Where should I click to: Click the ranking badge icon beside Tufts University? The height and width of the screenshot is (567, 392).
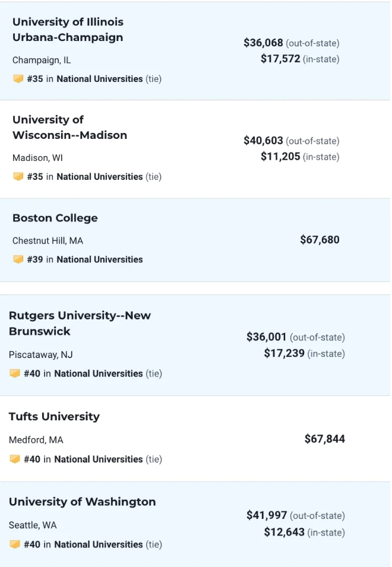14,459
